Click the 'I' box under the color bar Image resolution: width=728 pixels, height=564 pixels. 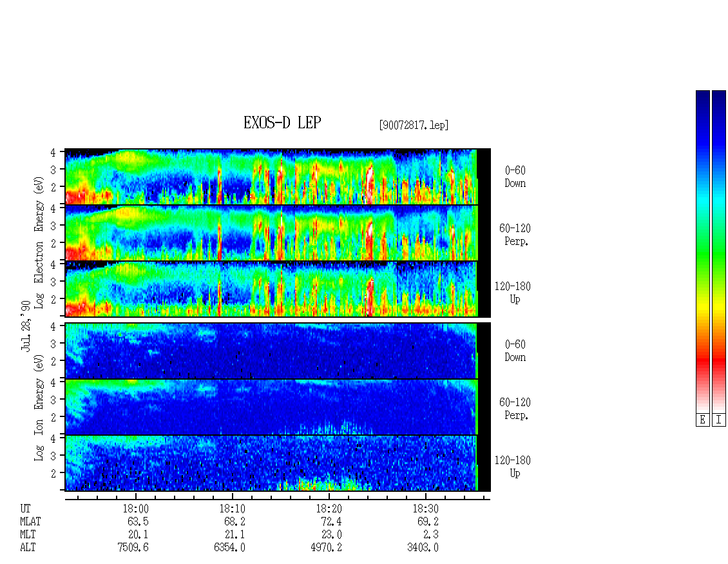pyautogui.click(x=719, y=420)
